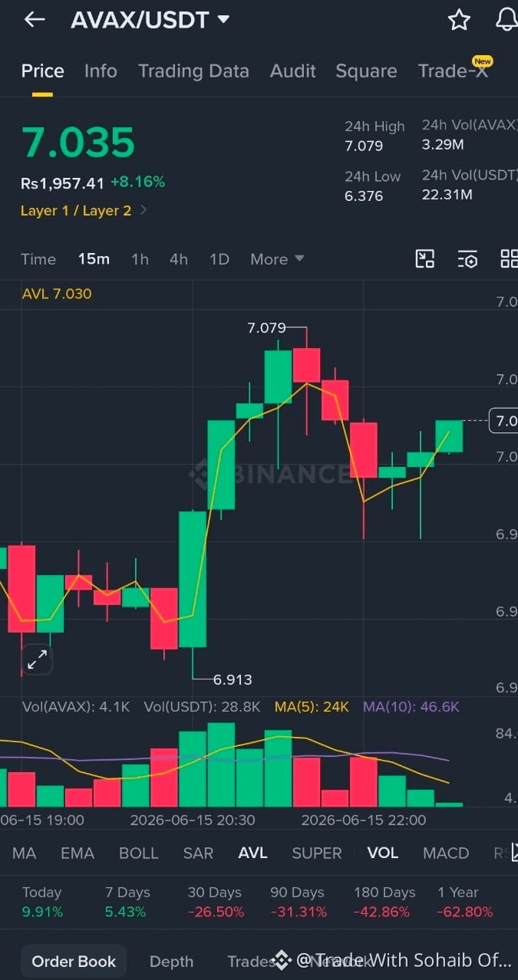Image resolution: width=518 pixels, height=980 pixels.
Task: Open the Square tab
Action: (x=366, y=71)
